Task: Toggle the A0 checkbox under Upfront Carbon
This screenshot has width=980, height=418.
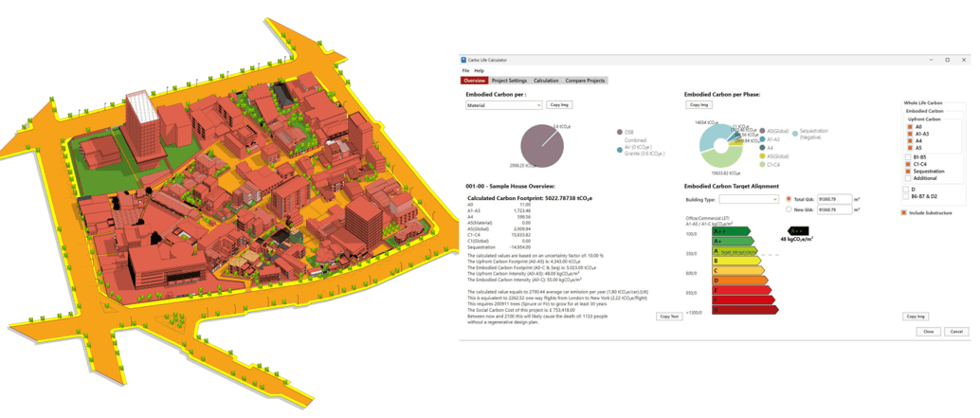Action: point(911,127)
